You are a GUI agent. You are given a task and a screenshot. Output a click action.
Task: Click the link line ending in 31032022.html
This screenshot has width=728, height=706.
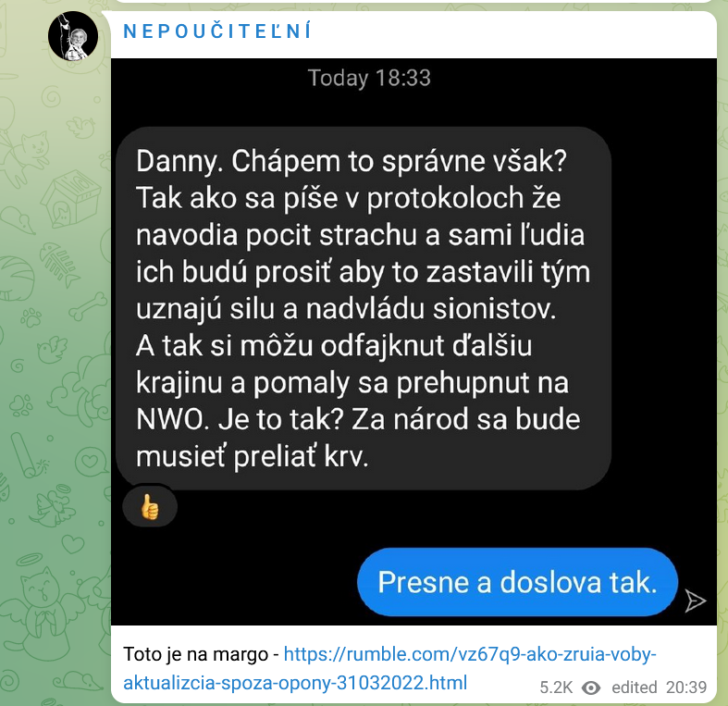pyautogui.click(x=295, y=683)
